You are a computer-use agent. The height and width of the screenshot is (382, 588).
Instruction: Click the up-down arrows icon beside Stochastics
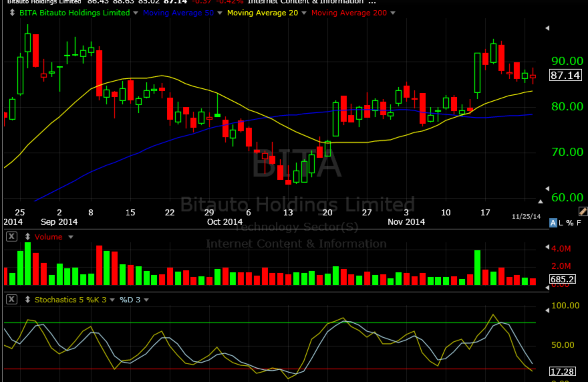pos(28,300)
